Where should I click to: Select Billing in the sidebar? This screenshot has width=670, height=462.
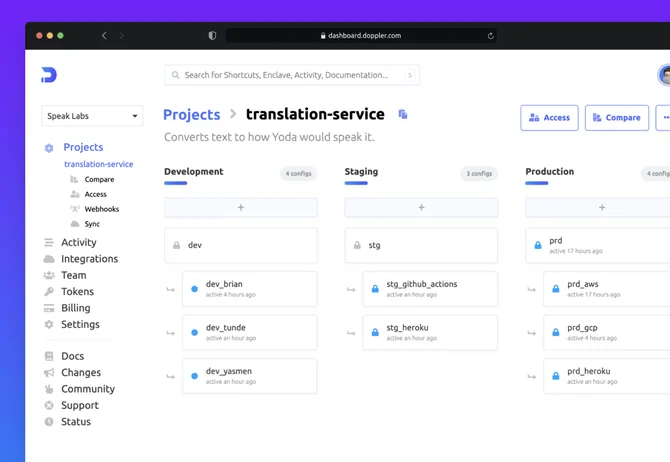coord(76,308)
